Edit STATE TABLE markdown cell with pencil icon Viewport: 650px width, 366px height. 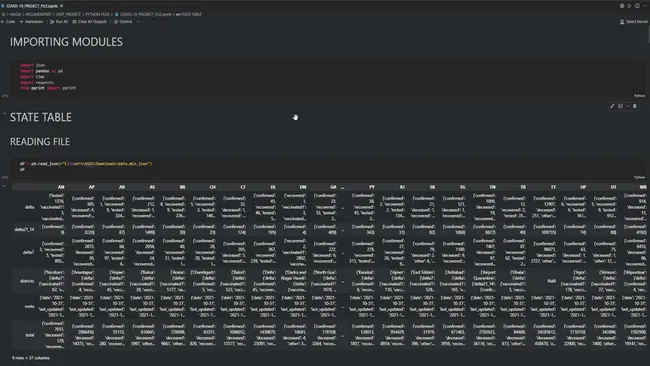pyautogui.click(x=611, y=106)
